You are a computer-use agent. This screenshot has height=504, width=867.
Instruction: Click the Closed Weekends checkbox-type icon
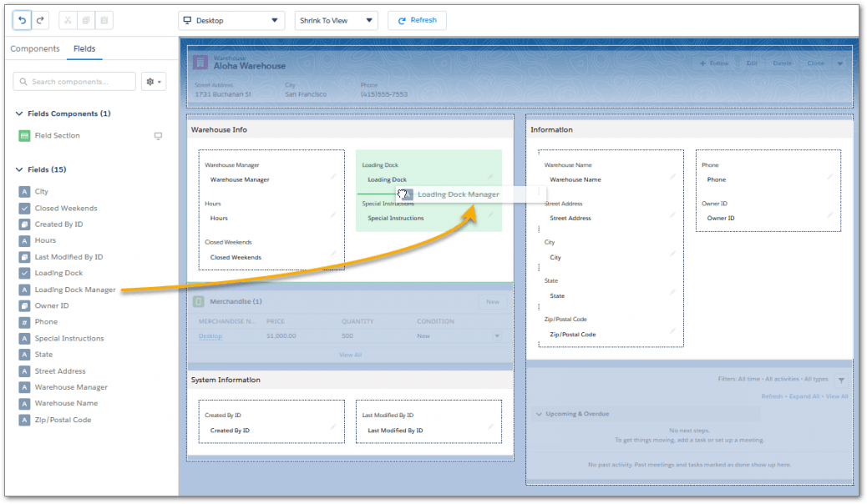click(24, 209)
